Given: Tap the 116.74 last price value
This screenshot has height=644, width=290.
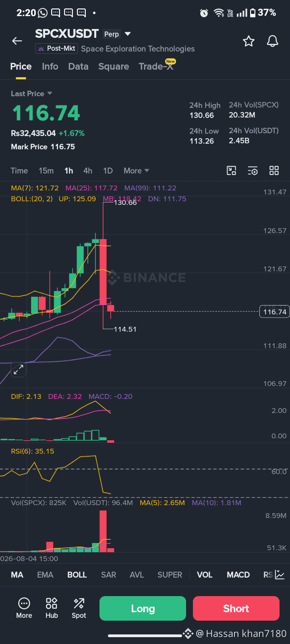Looking at the screenshot, I should (x=46, y=113).
